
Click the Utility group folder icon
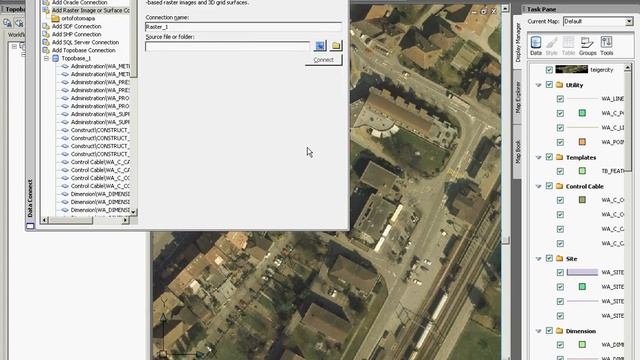point(560,85)
